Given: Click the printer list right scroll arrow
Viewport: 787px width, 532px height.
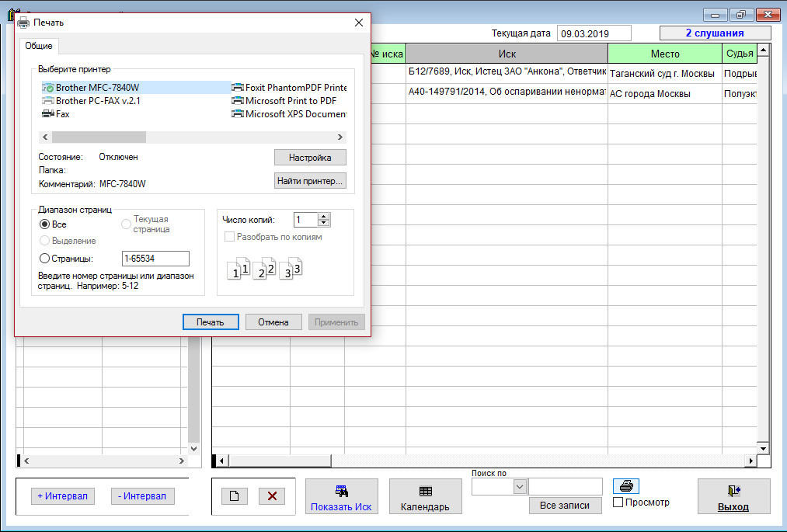Looking at the screenshot, I should [x=340, y=137].
